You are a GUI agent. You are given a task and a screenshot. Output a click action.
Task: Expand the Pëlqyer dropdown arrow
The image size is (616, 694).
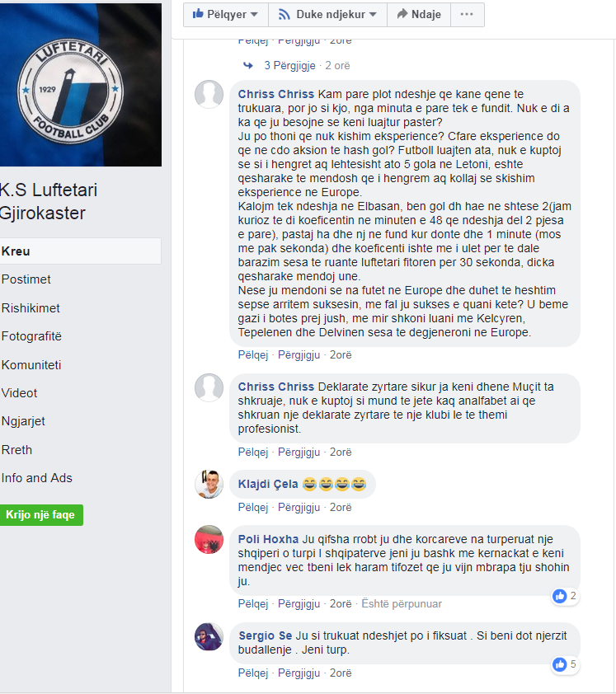click(254, 15)
